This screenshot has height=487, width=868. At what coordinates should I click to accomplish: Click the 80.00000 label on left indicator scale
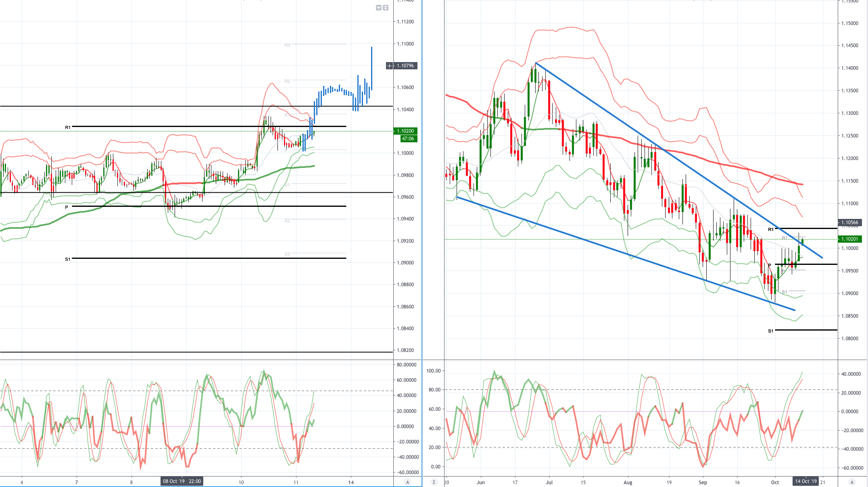click(x=407, y=365)
